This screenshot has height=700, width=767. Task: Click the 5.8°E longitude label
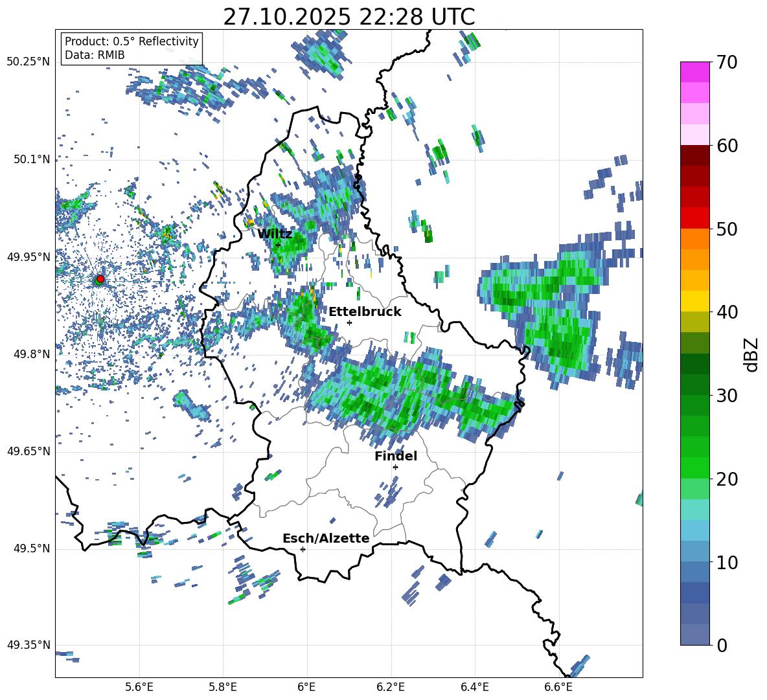(x=223, y=687)
